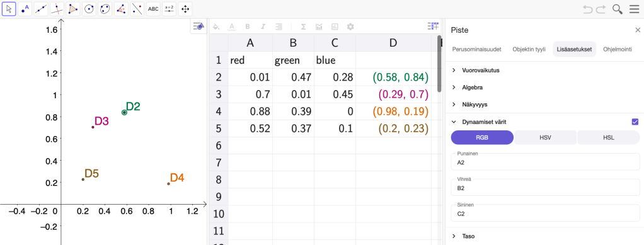Select the Circle with center tool
This screenshot has width=644, height=245.
pyautogui.click(x=89, y=9)
